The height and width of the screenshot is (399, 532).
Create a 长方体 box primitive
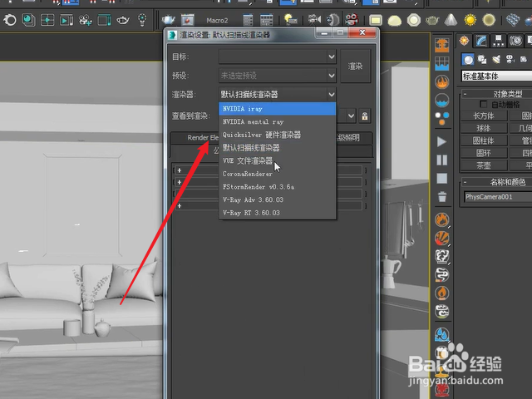pos(484,116)
